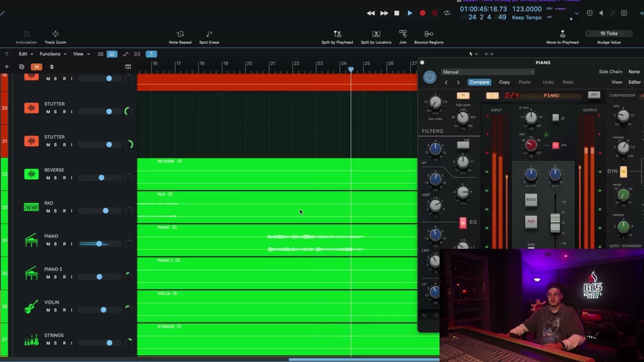Add a new track with plus button
This screenshot has height=362, width=644.
7,66
